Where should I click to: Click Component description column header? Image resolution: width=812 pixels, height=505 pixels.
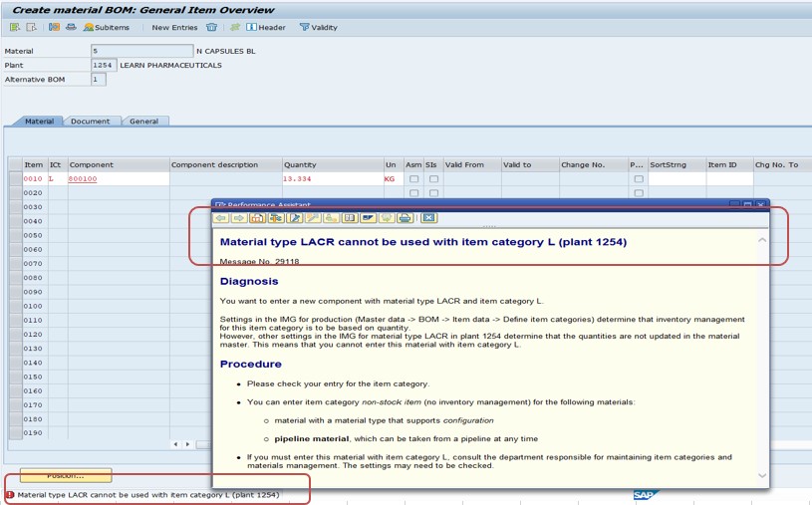point(226,164)
